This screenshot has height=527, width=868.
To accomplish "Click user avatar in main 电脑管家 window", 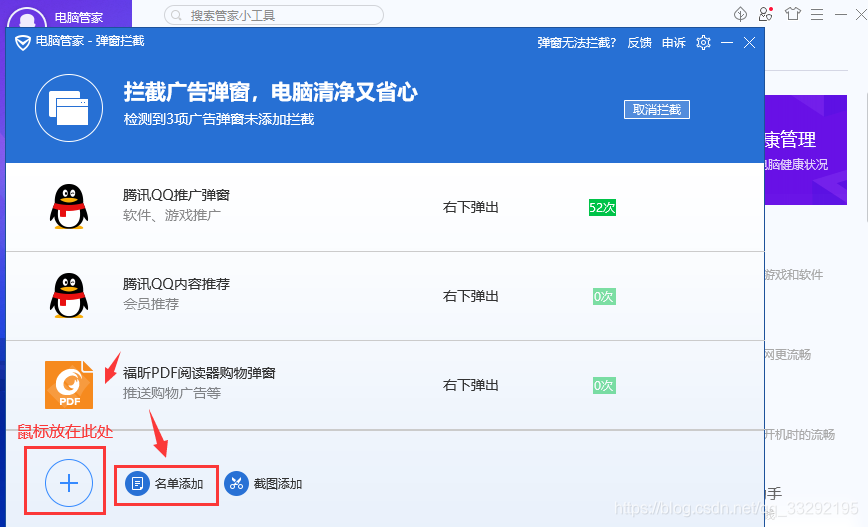I will 27,18.
